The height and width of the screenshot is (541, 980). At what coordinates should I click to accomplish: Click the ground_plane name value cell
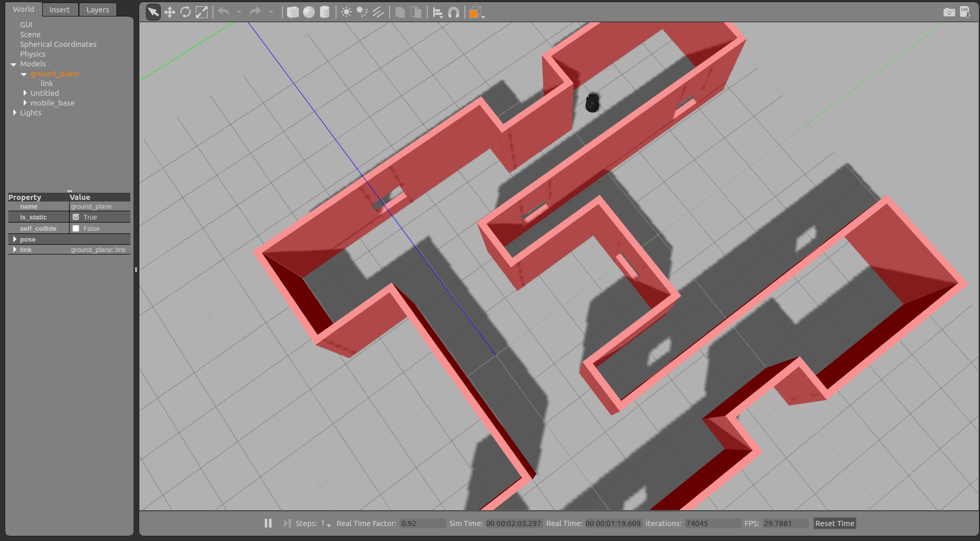99,207
